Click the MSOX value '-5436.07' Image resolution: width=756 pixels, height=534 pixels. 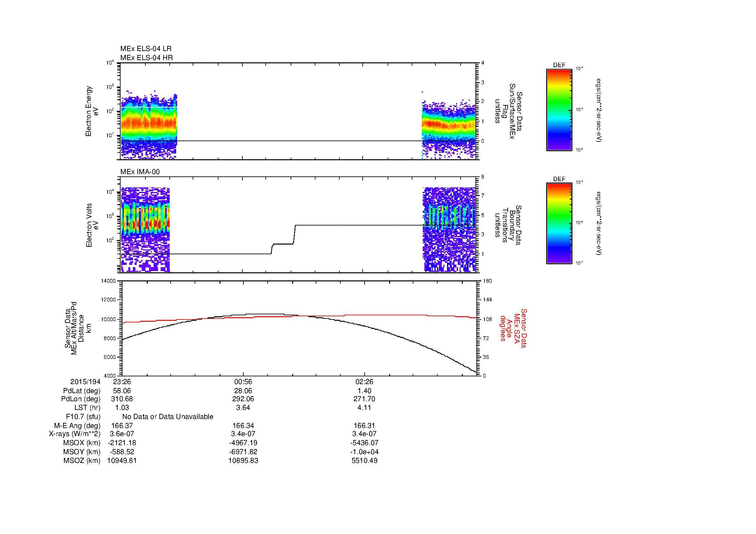click(x=364, y=443)
